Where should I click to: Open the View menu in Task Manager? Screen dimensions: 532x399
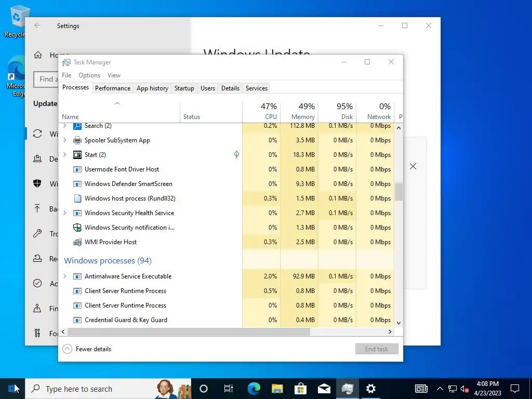pyautogui.click(x=114, y=75)
